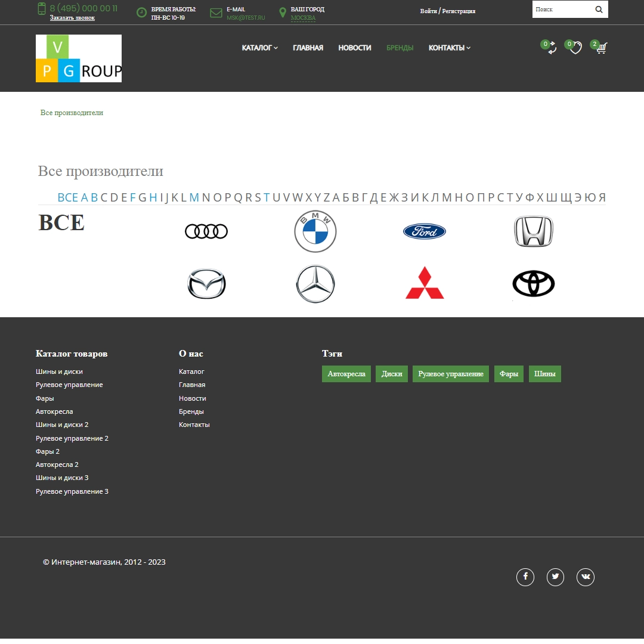Viewport: 644px width, 644px height.
Task: Open the Facebook social icon in footer
Action: [525, 577]
